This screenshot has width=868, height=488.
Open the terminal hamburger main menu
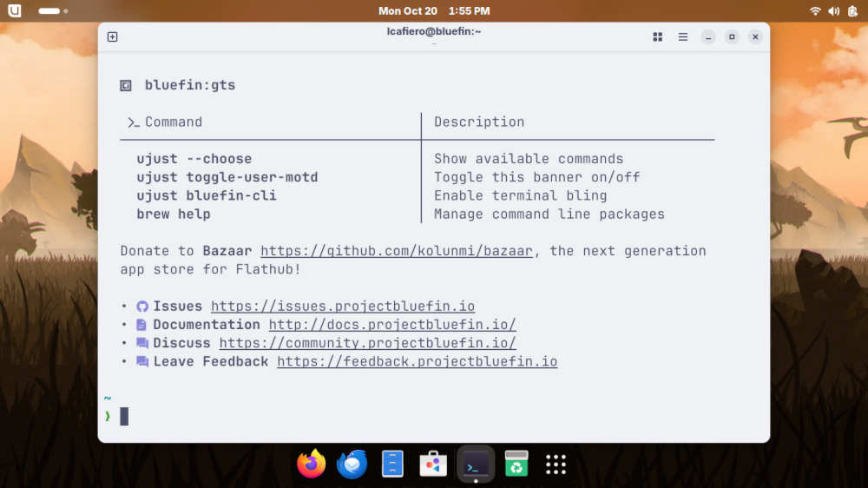coord(683,36)
